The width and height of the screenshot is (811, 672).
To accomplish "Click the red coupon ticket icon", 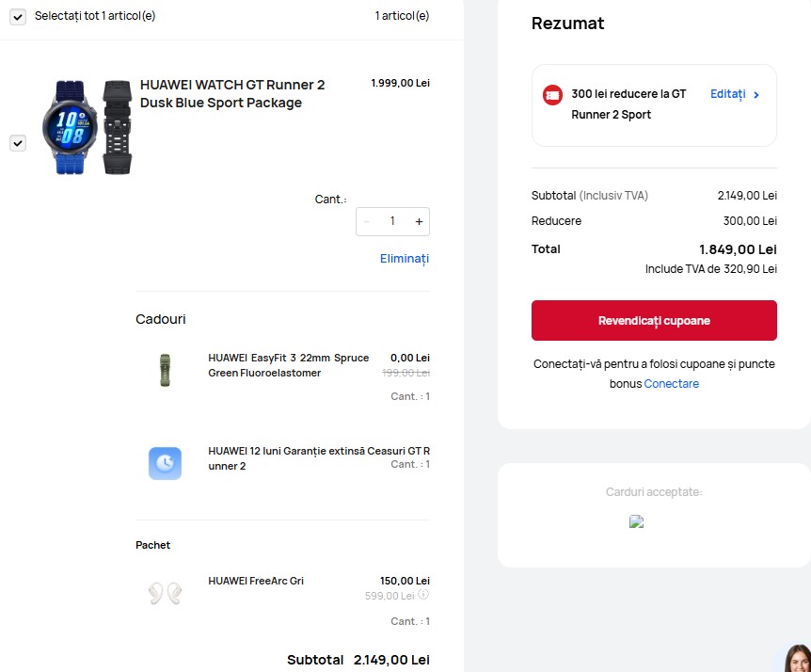I will pyautogui.click(x=552, y=95).
